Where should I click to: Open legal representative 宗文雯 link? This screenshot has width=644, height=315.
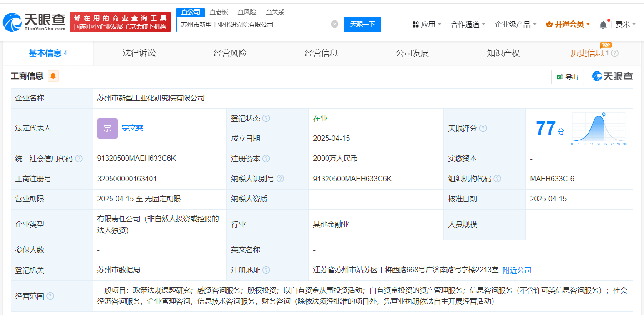132,128
